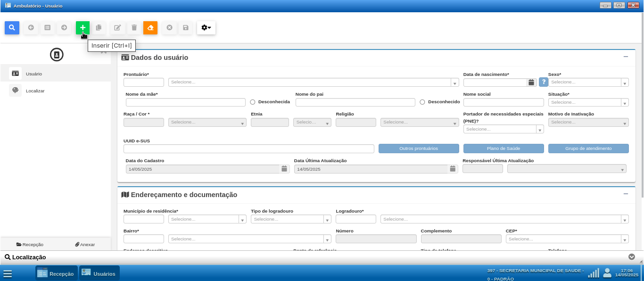The width and height of the screenshot is (644, 281).
Task: Click the blue search magnifier button
Action: [12, 28]
